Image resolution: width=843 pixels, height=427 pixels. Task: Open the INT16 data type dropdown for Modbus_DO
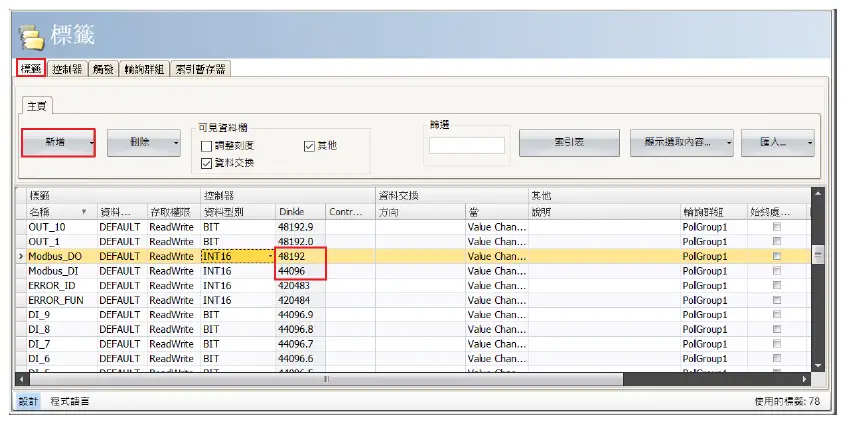point(270,257)
